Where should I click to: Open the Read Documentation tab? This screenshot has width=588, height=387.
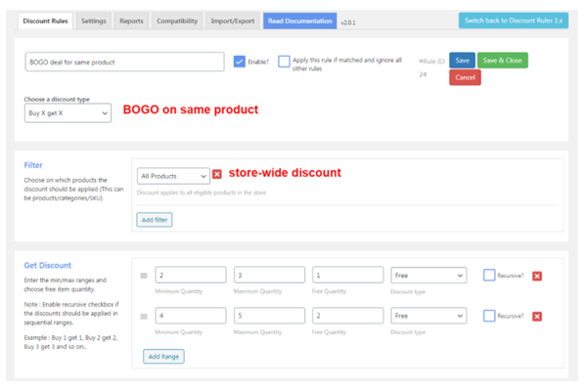coord(300,21)
